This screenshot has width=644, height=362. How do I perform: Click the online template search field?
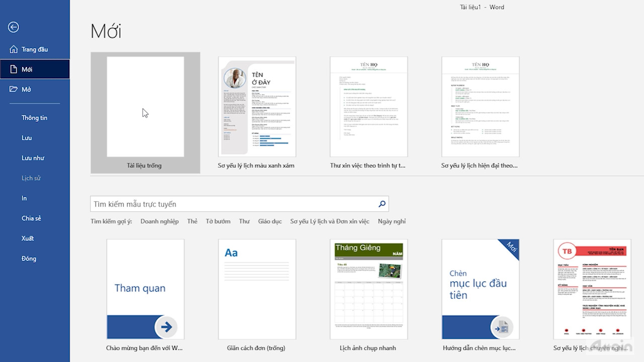point(234,204)
